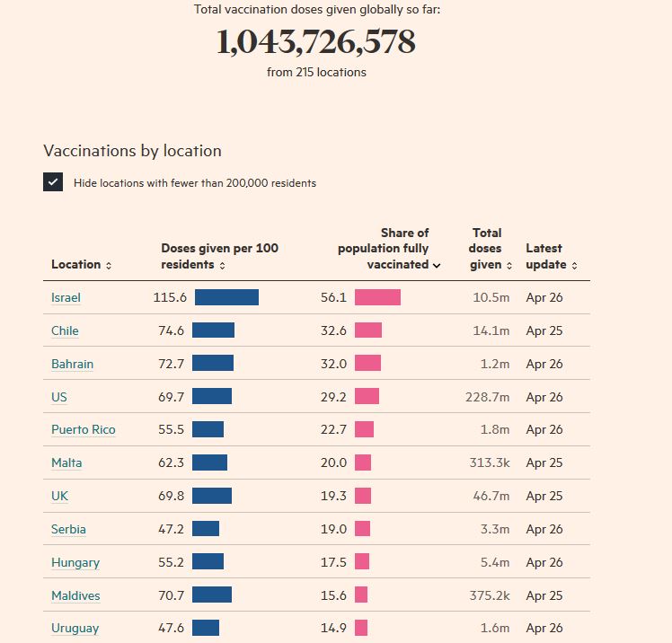
Task: Click Israel's pink fully vaccinated bar
Action: [377, 297]
